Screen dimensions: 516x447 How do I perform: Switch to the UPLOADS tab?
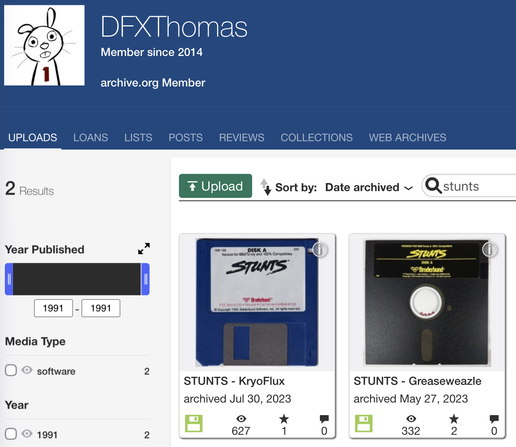point(33,137)
